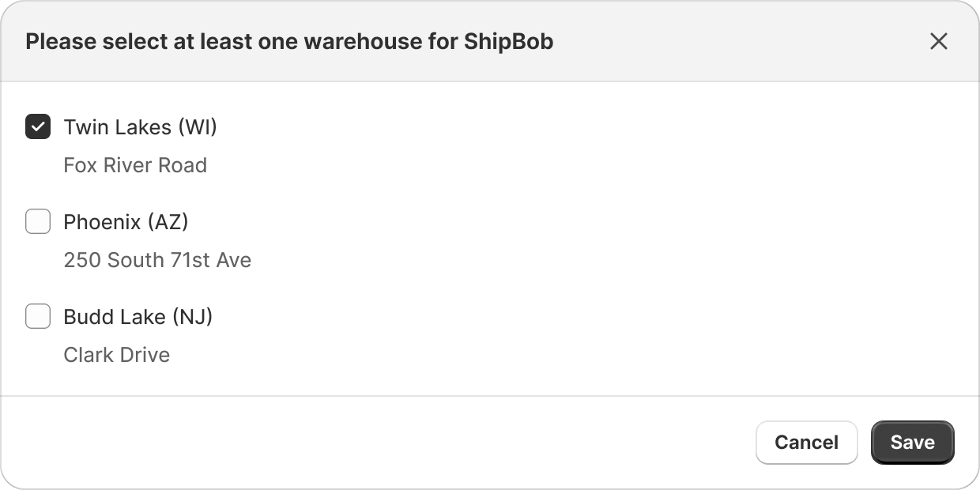Save the warehouse selection

pyautogui.click(x=912, y=443)
